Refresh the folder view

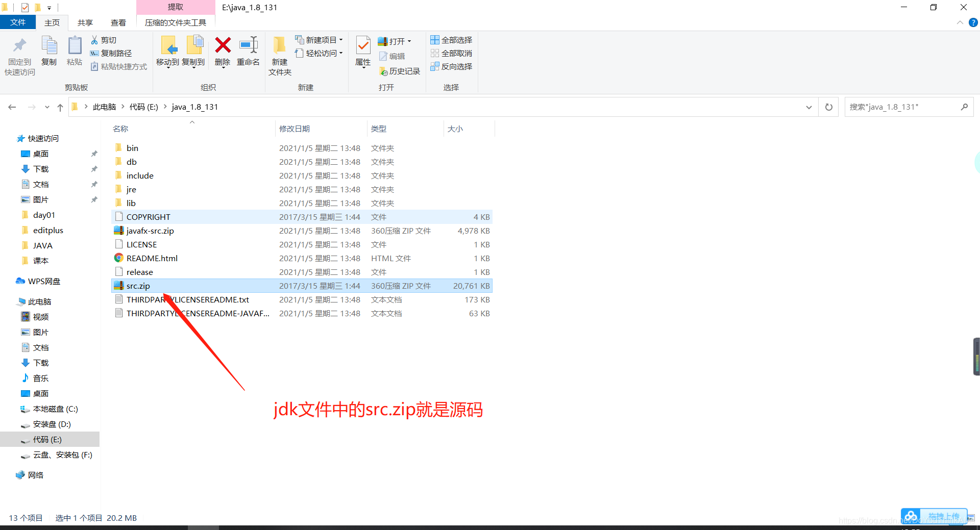pyautogui.click(x=828, y=107)
